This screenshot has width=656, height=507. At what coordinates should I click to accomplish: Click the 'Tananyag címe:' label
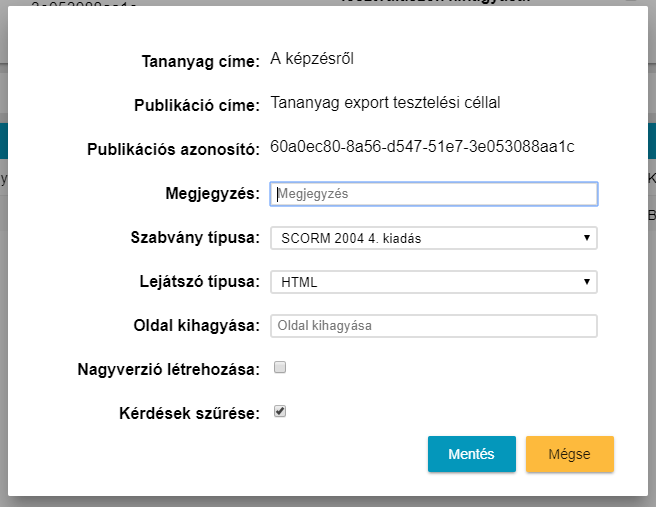click(200, 61)
